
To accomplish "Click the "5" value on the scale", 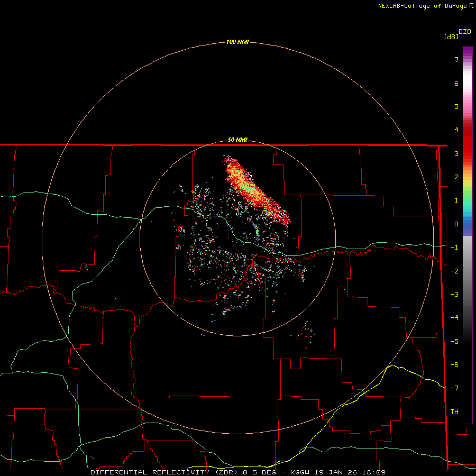I will [456, 106].
